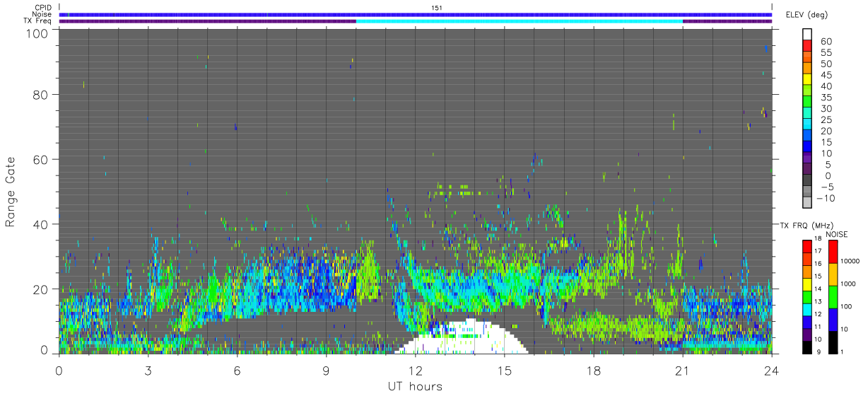868x401 pixels.
Task: Pick the light grey bottom ELEV swatch
Action: click(807, 203)
